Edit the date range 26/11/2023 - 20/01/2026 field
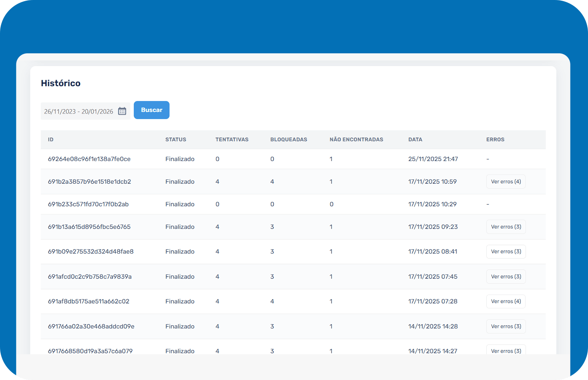Screen dimensions: 588x380 point(85,111)
